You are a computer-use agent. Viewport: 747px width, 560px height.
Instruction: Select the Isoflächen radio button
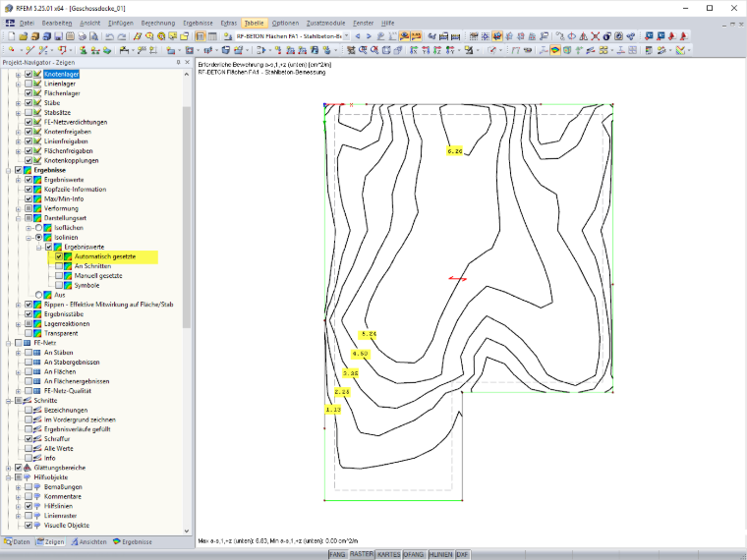[38, 228]
